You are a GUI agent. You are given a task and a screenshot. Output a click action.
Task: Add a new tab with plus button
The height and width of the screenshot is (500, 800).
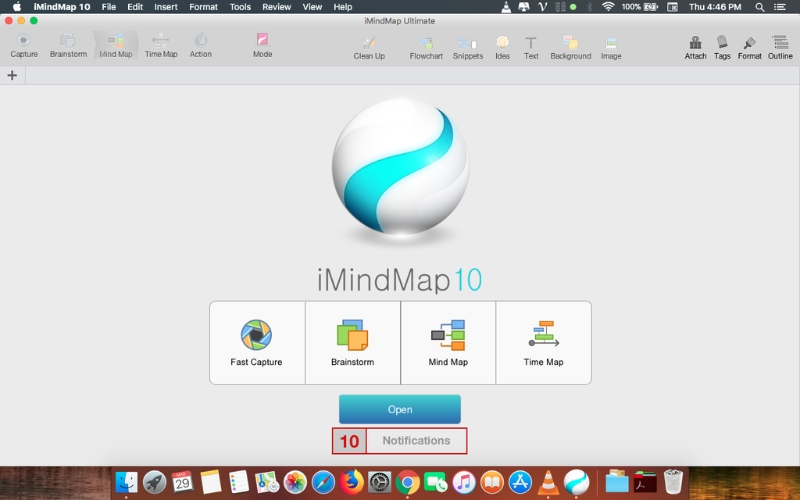point(12,76)
